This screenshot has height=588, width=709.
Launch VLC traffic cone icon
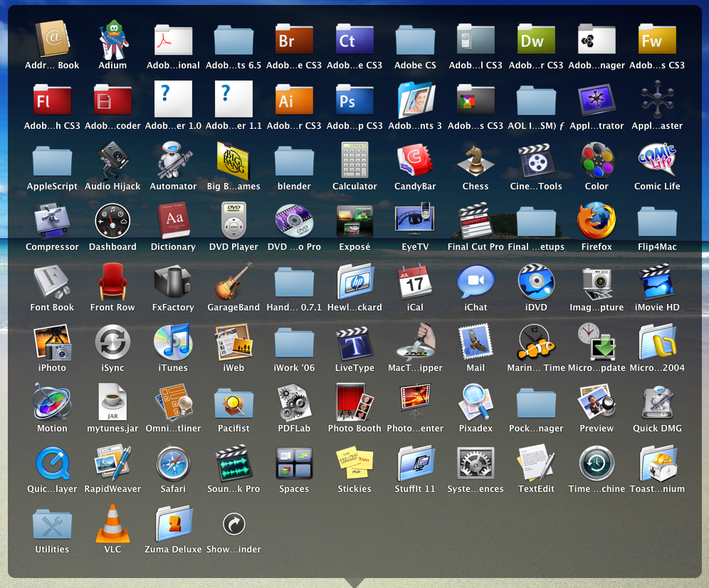click(112, 523)
